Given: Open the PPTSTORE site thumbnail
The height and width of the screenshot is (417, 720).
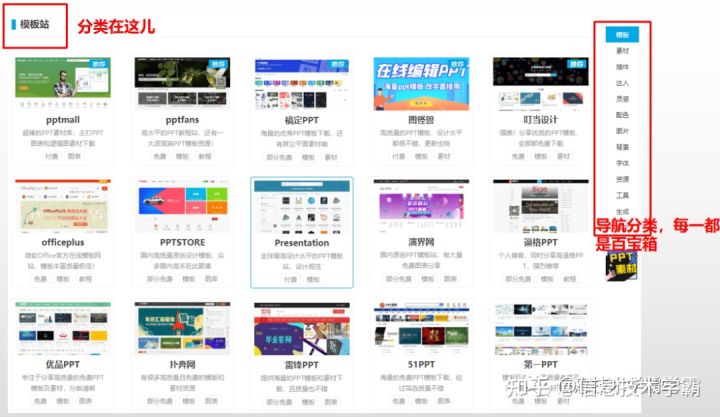Looking at the screenshot, I should (182, 206).
